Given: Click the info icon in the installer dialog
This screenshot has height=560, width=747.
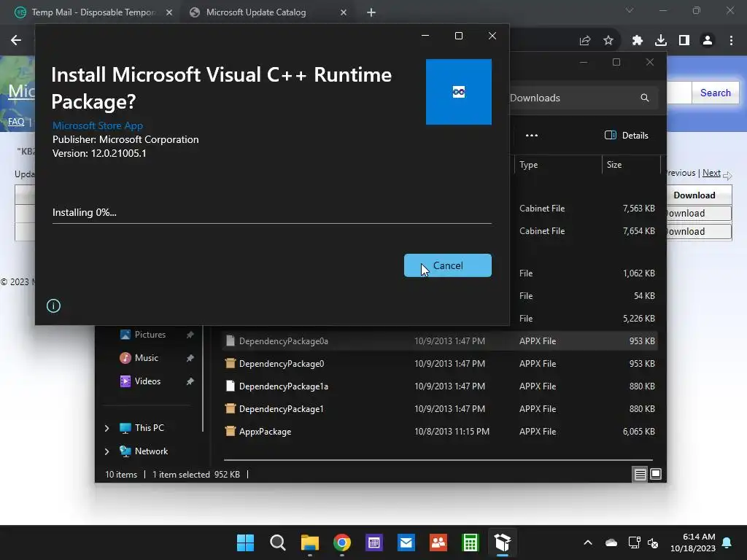Looking at the screenshot, I should (x=53, y=306).
